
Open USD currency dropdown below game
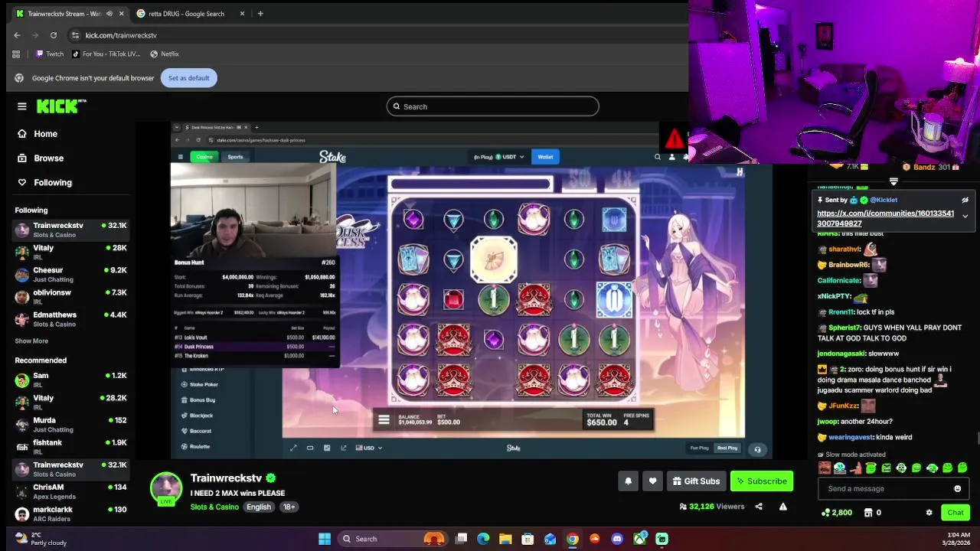pos(369,448)
